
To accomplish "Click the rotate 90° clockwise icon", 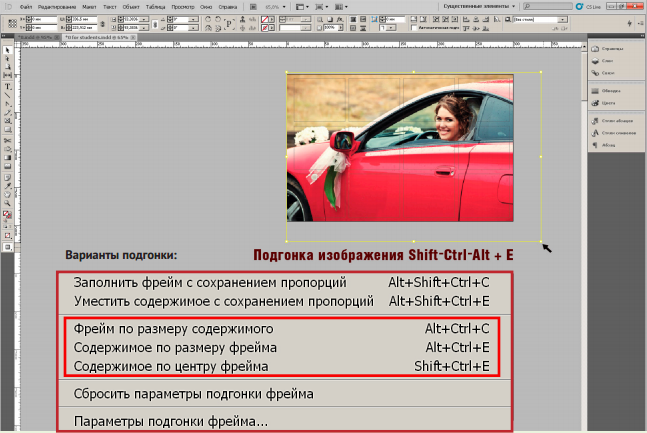I will 208,19.
